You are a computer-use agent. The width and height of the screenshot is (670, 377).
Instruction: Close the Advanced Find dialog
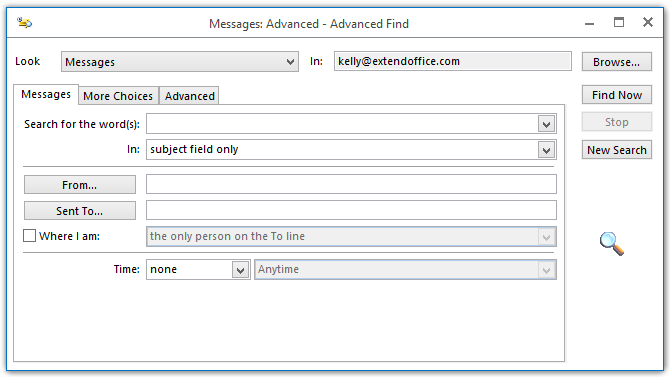[648, 22]
